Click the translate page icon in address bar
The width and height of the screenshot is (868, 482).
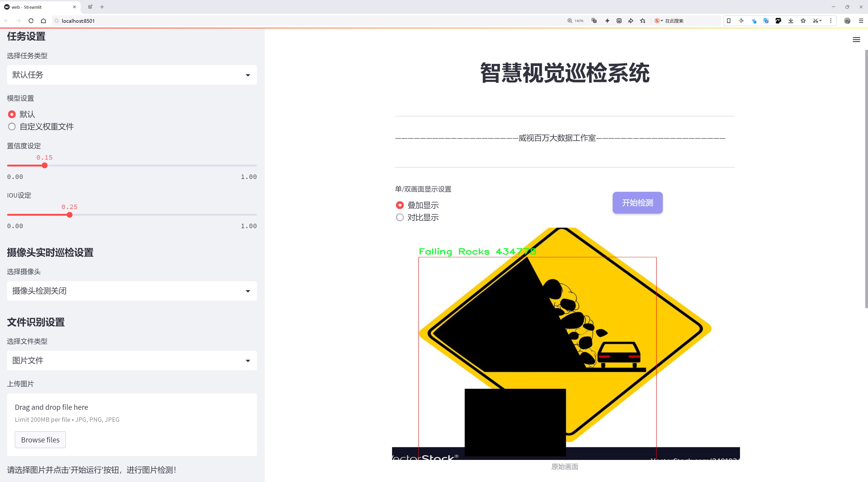tap(594, 21)
